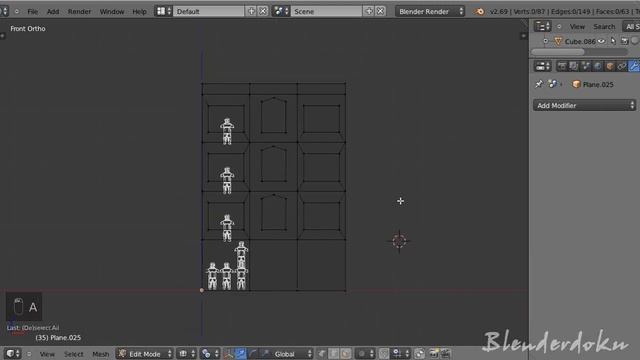Click the Blender logo icon in info header
Image resolution: width=640 pixels, height=360 pixels.
pyautogui.click(x=479, y=11)
